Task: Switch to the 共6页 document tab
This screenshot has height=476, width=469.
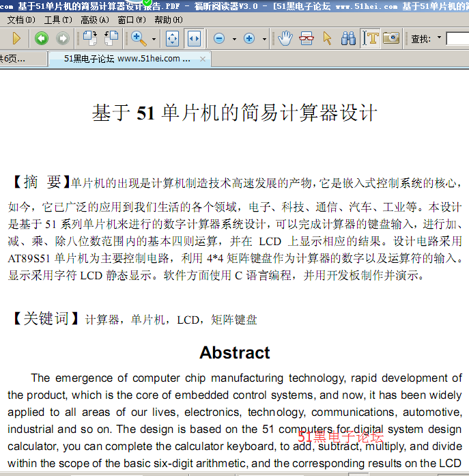Action: click(x=23, y=59)
